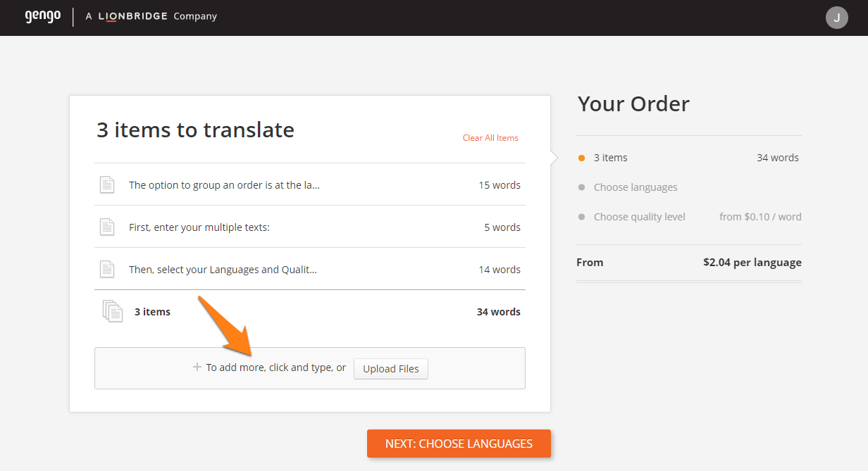
Task: Click the bold '34 words' total in item list
Action: tap(499, 312)
